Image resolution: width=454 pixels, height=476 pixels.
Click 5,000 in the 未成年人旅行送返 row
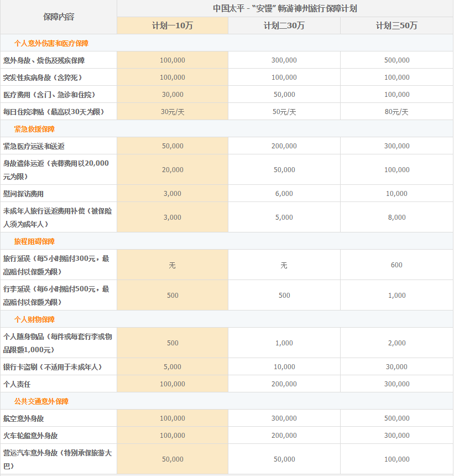[x=284, y=217]
